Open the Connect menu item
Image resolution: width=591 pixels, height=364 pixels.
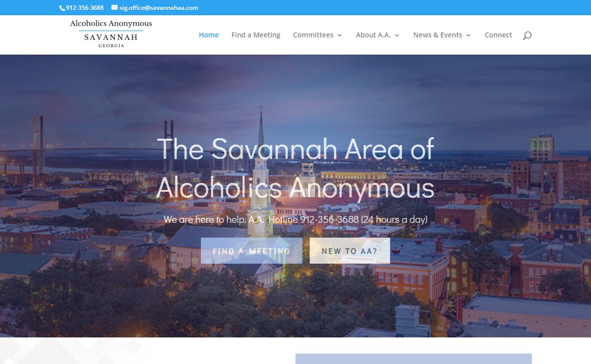pyautogui.click(x=498, y=35)
